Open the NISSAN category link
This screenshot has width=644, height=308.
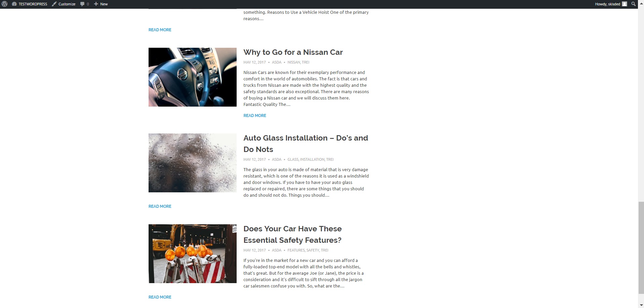(x=293, y=62)
